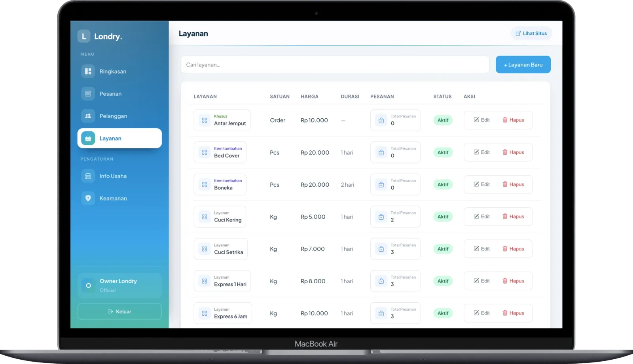Viewport: 633px width, 364px height.
Task: Click grid icon of Express 1 Hari
Action: pyautogui.click(x=205, y=281)
